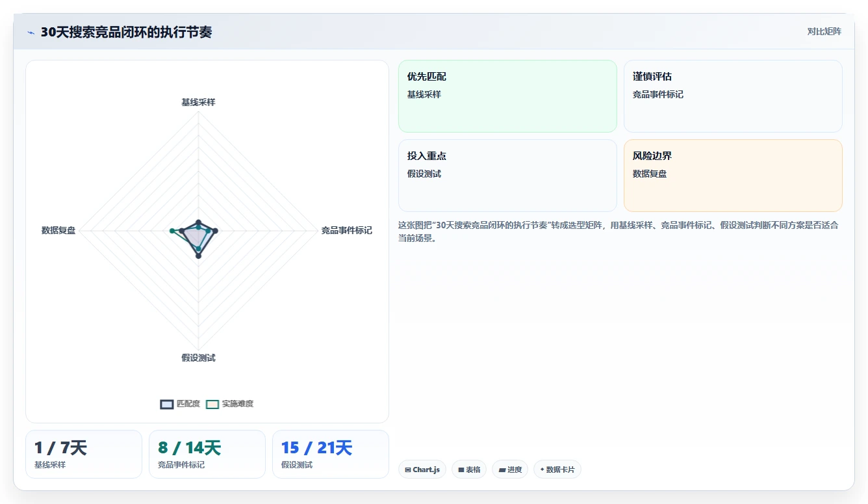Click the 15 / 21天 stat card
868x504 pixels.
coord(331,454)
